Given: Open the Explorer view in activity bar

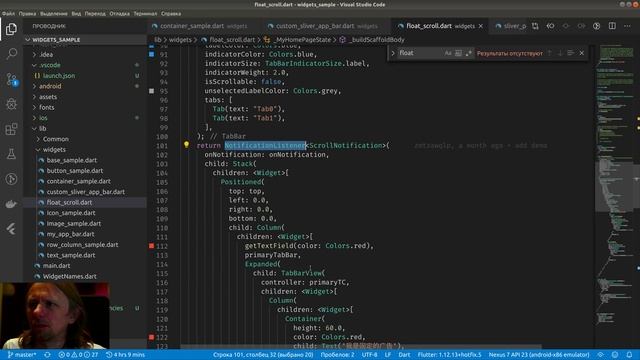Looking at the screenshot, I should click(x=11, y=29).
